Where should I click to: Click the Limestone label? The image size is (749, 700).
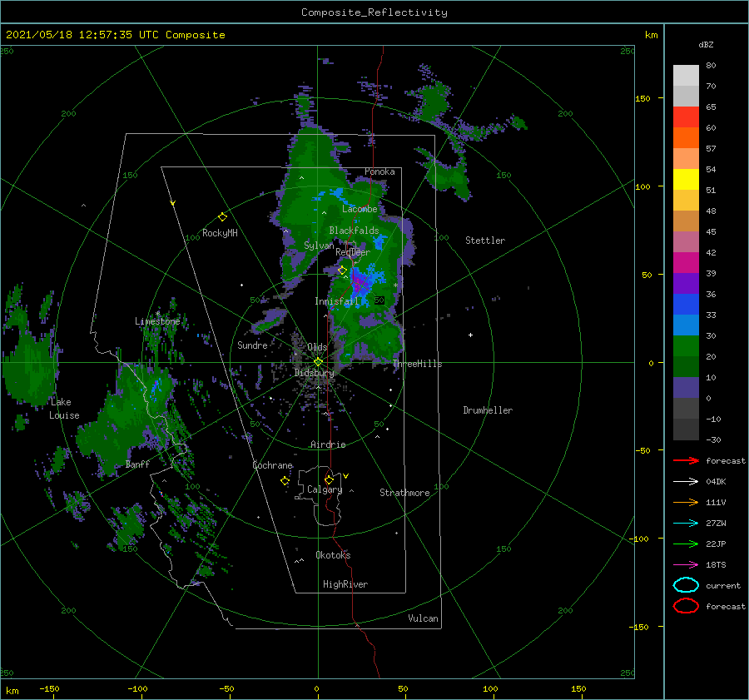(157, 321)
